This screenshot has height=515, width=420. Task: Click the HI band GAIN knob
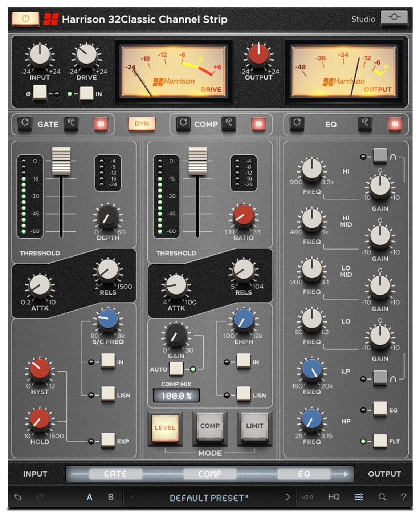pos(380,186)
